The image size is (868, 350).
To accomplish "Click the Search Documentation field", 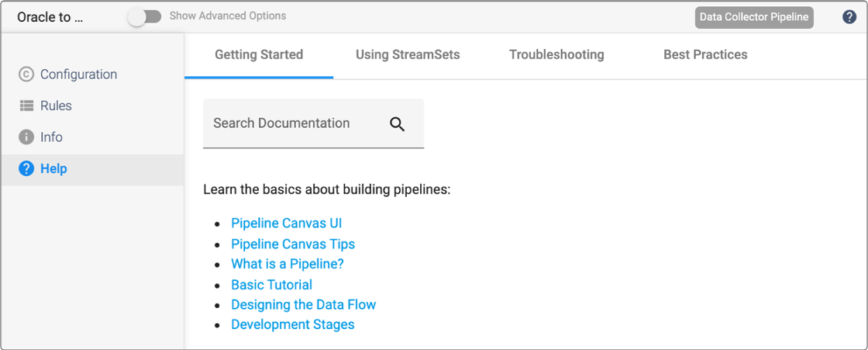I will click(x=313, y=123).
